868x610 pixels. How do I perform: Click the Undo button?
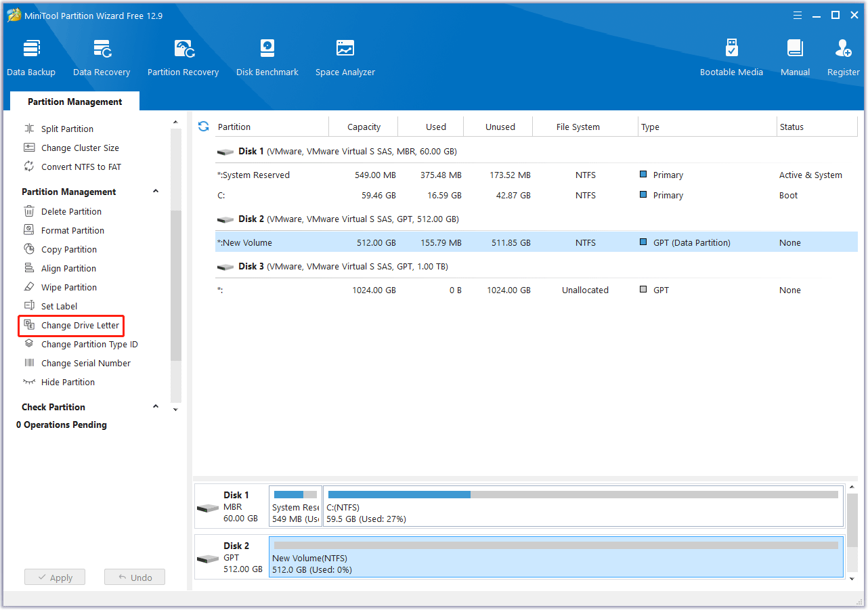[135, 578]
